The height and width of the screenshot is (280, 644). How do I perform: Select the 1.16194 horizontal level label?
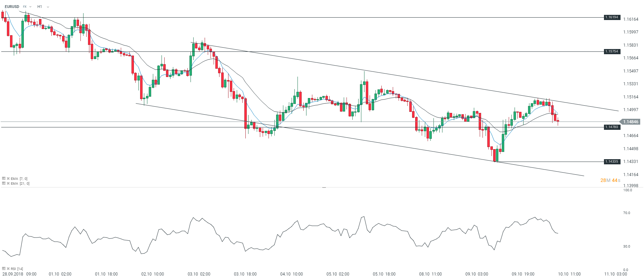(612, 17)
